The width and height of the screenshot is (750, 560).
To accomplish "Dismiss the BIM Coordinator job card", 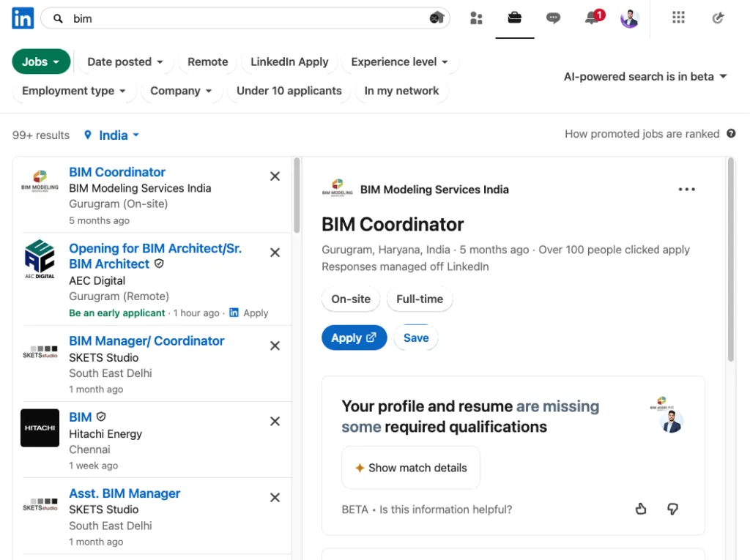I will coord(275,176).
